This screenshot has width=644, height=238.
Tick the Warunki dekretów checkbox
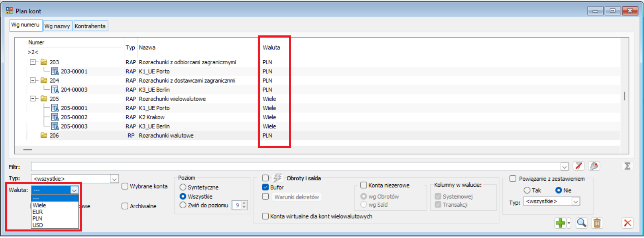click(x=265, y=197)
